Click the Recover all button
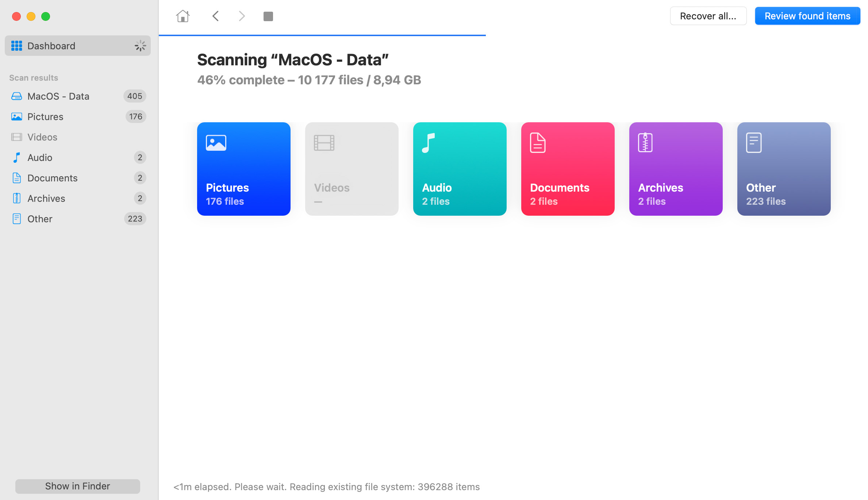This screenshot has height=500, width=868. (708, 16)
